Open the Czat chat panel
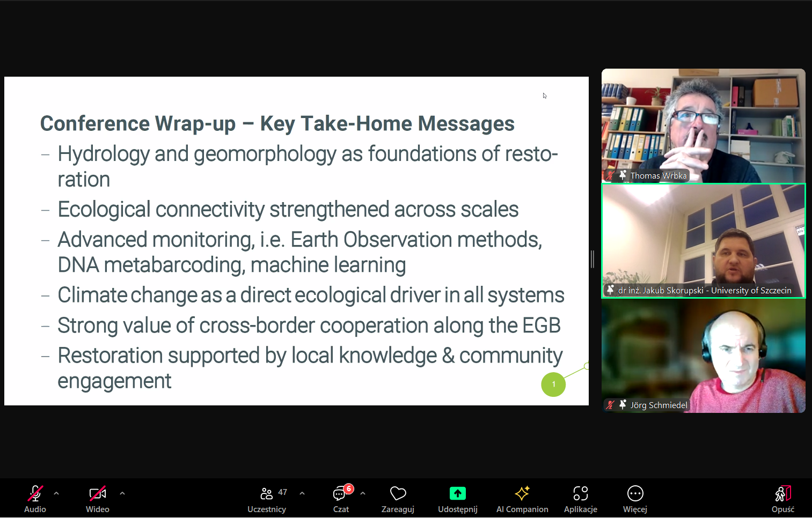The width and height of the screenshot is (812, 518). 340,493
